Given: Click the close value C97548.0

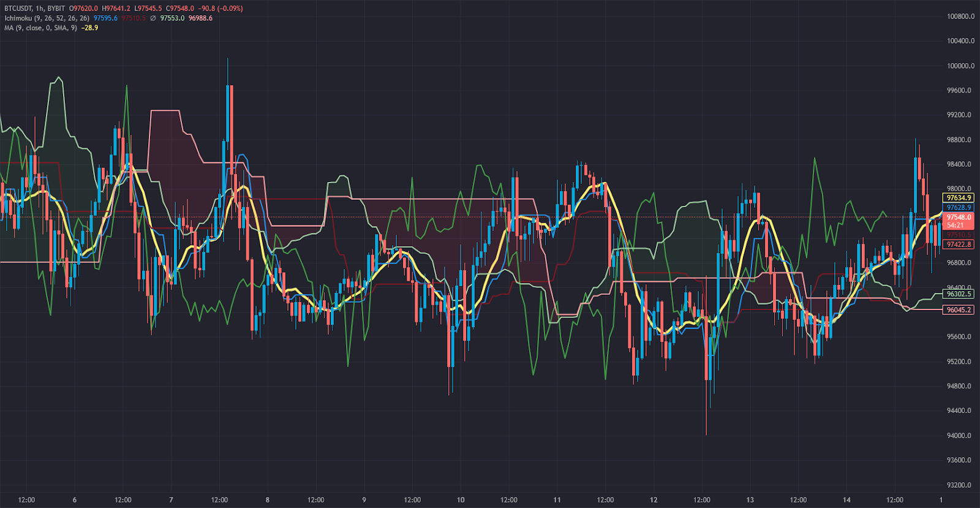Looking at the screenshot, I should click(180, 9).
